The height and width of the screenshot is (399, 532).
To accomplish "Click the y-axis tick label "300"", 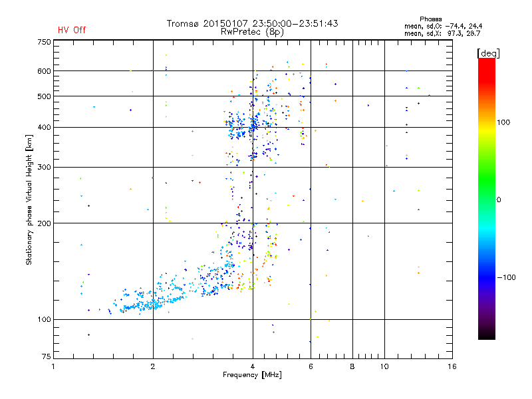I will tap(44, 168).
